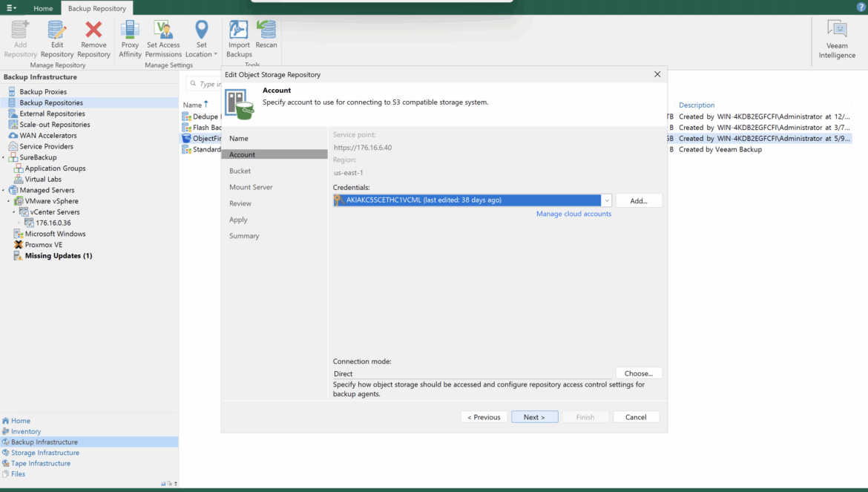Open Veeam Intelligence assistant
868x492 pixels.
(x=837, y=39)
